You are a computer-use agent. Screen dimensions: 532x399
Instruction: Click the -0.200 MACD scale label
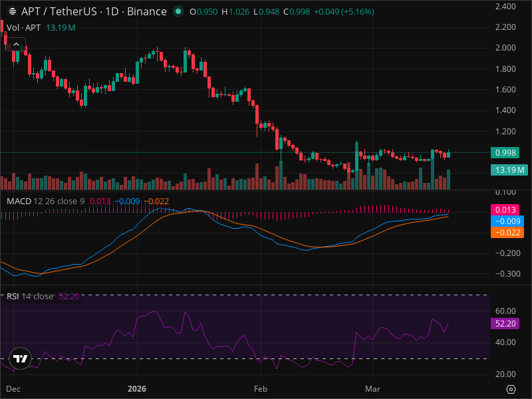point(507,253)
